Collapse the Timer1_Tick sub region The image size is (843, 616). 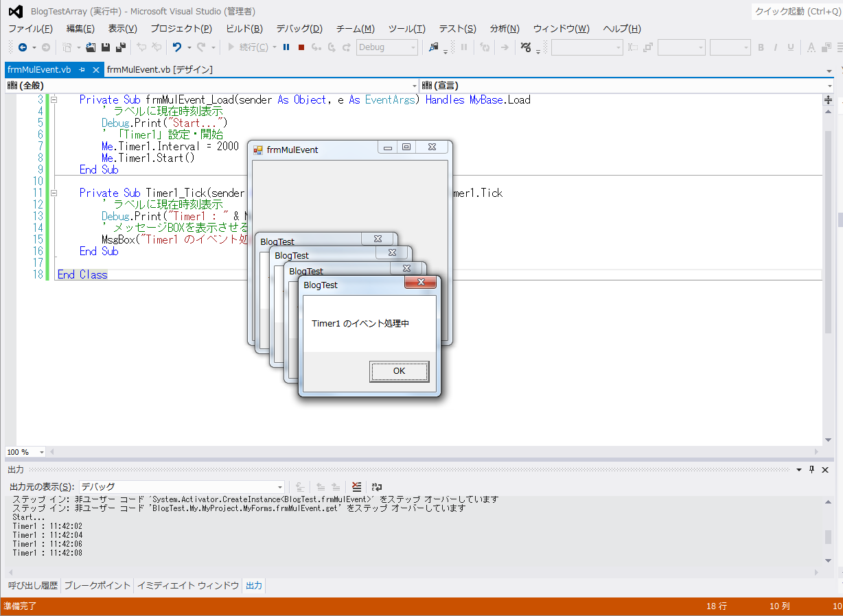(x=54, y=193)
